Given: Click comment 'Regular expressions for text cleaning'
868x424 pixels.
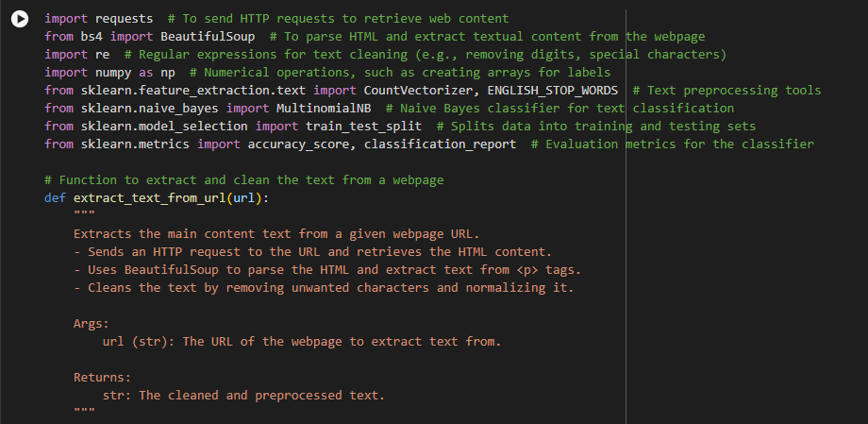Looking at the screenshot, I should pyautogui.click(x=426, y=55).
